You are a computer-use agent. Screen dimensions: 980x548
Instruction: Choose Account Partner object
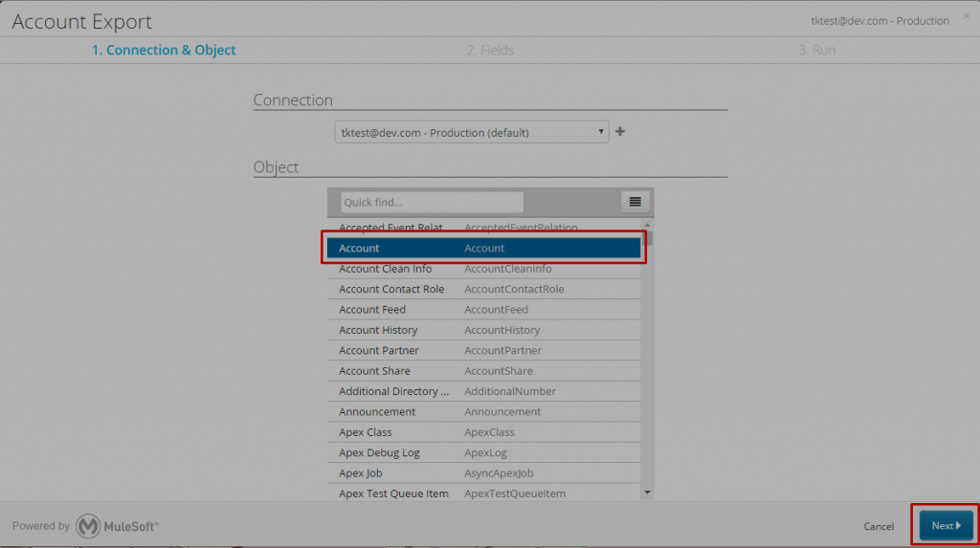(x=483, y=351)
